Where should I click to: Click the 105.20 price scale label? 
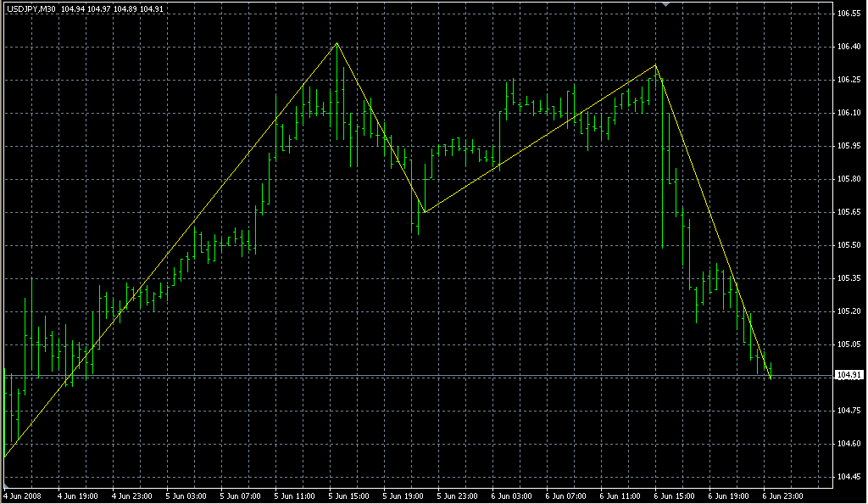[849, 311]
